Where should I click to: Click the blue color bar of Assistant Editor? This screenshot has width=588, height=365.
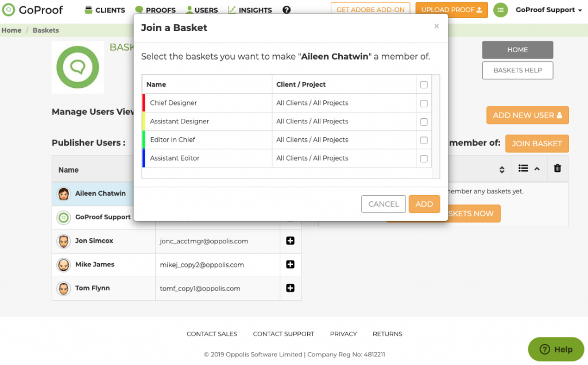click(x=144, y=158)
